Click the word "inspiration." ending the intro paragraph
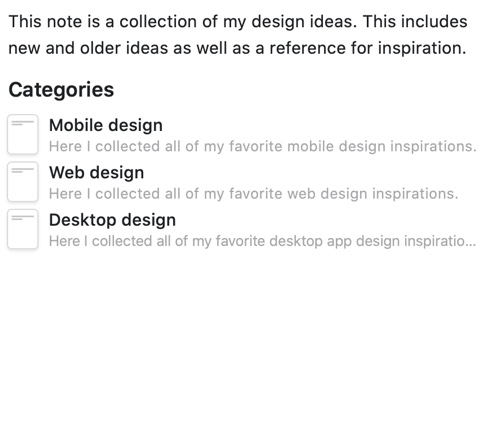The height and width of the screenshot is (439, 496). 422,48
